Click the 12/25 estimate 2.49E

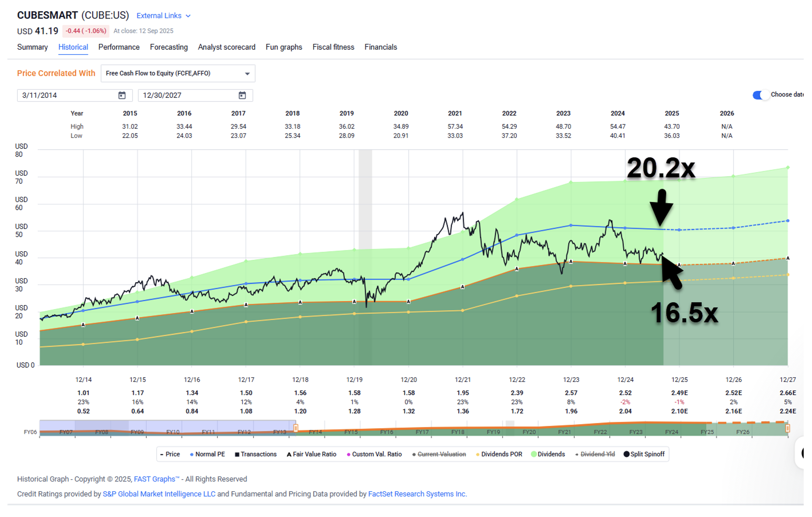coord(679,393)
